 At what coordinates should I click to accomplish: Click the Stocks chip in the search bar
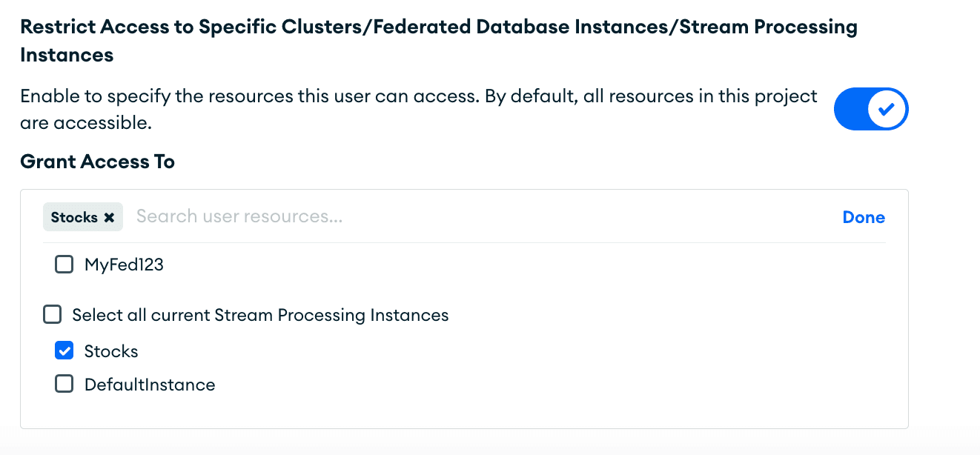pyautogui.click(x=74, y=218)
